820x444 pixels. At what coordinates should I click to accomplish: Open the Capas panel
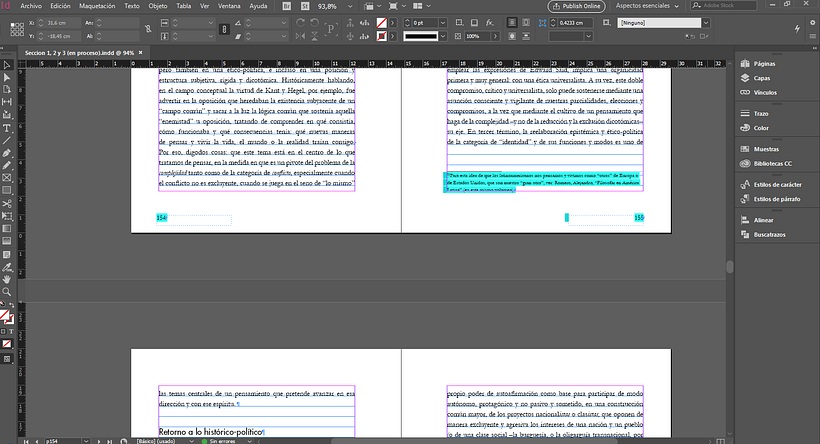pyautogui.click(x=761, y=78)
